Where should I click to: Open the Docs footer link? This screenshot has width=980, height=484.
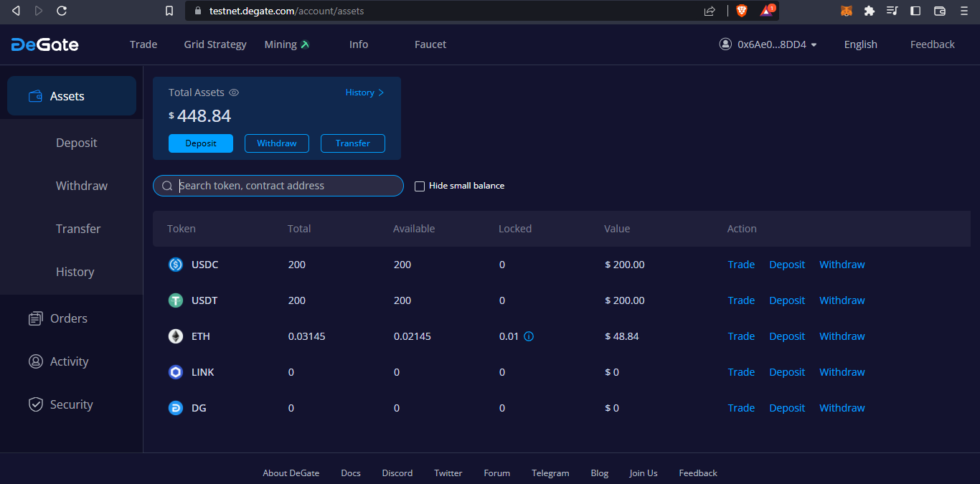click(351, 473)
